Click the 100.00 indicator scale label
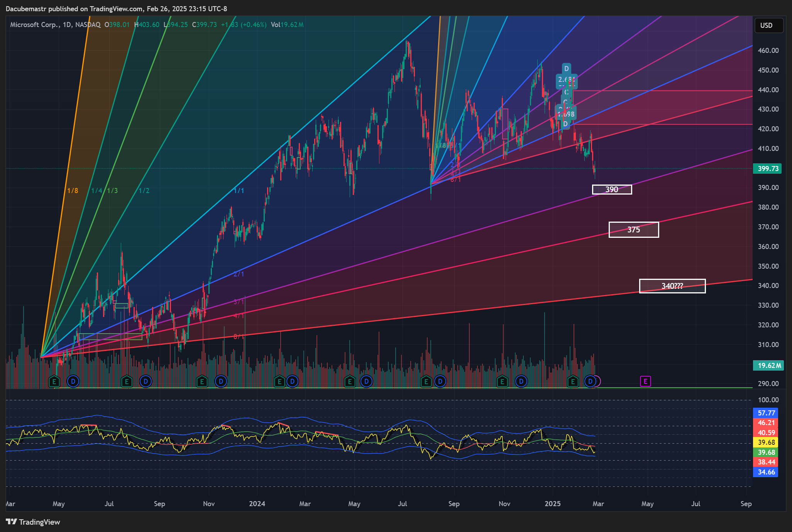This screenshot has width=792, height=532. [x=768, y=400]
